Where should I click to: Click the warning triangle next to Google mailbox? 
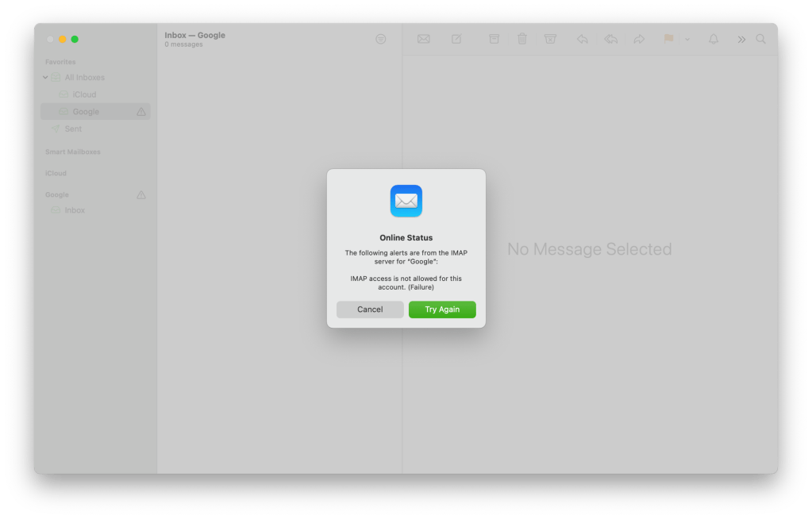coord(140,111)
